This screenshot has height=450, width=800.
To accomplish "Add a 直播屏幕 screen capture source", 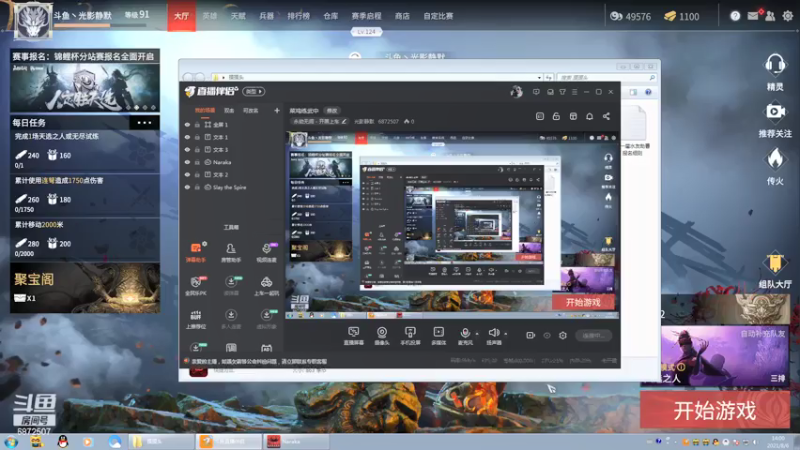I will pos(354,336).
